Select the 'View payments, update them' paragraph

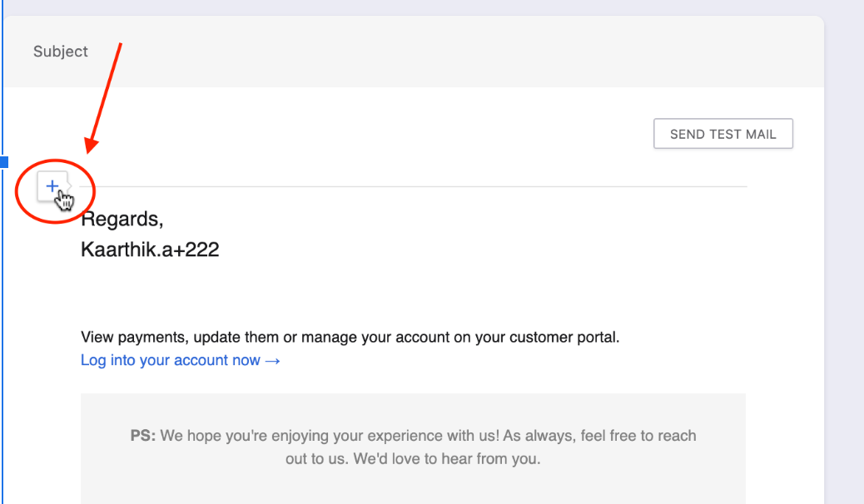point(350,338)
